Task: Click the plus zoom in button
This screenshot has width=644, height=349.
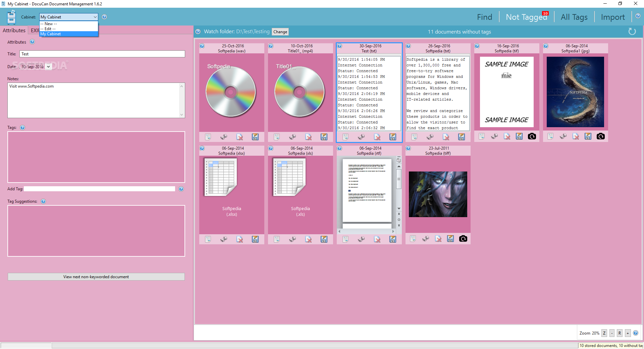Action: click(628, 333)
